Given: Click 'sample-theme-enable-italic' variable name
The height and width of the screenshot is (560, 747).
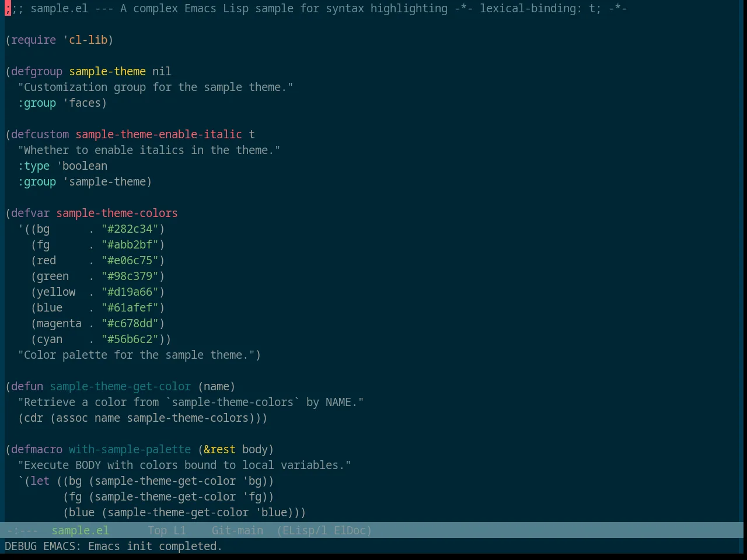Looking at the screenshot, I should point(159,134).
